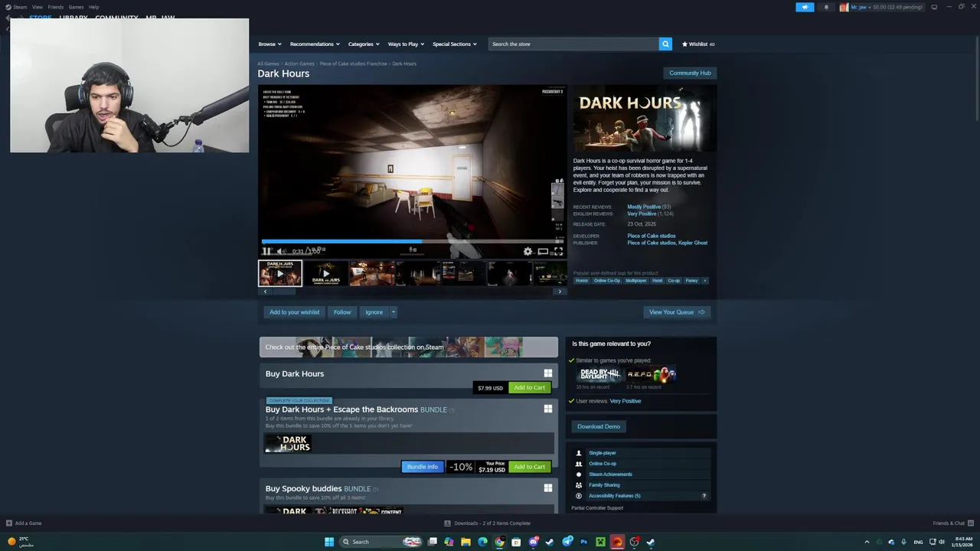980x551 pixels.
Task: Open the Mr. jaw account dropdown
Action: coord(882,7)
